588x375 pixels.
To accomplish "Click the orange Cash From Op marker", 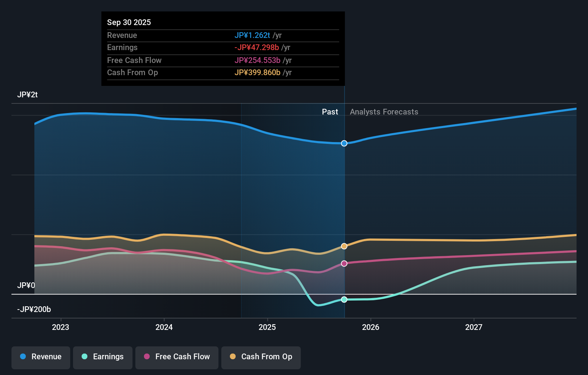I will click(344, 246).
